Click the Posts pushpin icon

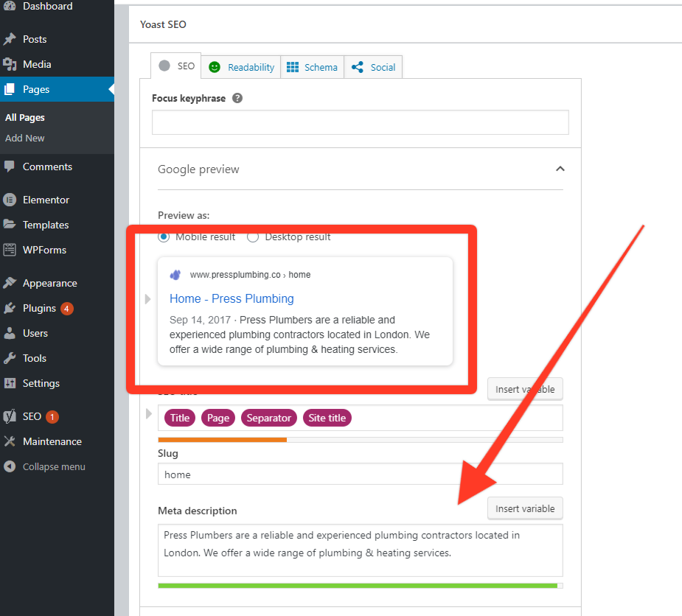[x=10, y=39]
